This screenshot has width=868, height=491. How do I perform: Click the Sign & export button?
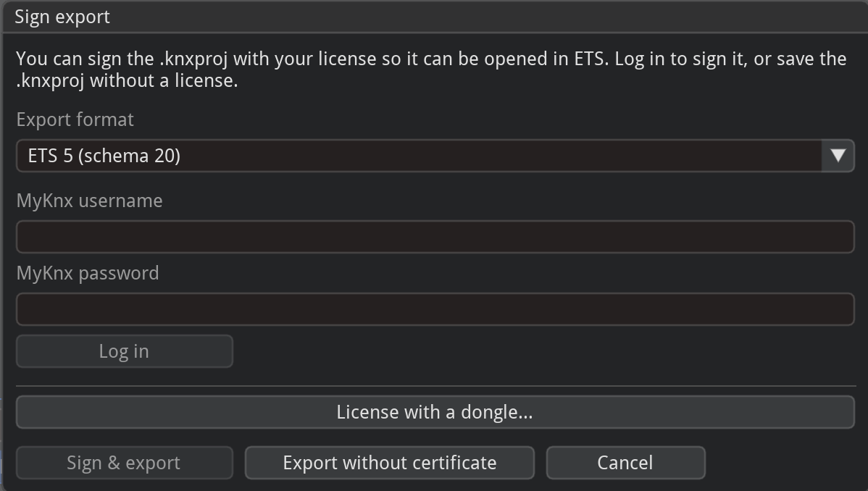pos(125,463)
